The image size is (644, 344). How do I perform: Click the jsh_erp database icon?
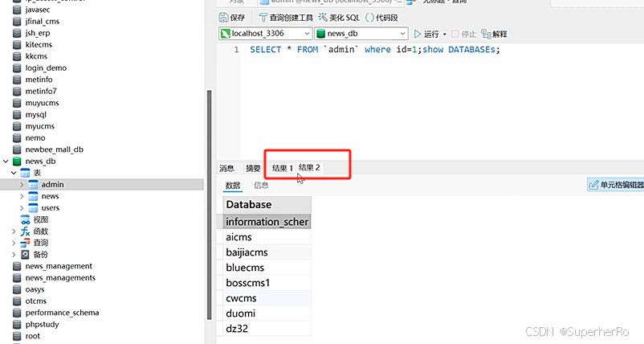point(17,33)
